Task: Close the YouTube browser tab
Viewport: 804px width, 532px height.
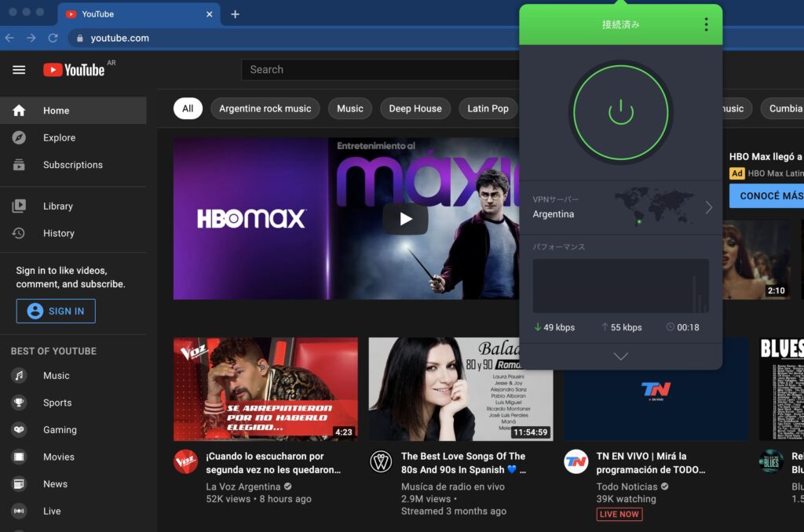Action: (x=209, y=14)
